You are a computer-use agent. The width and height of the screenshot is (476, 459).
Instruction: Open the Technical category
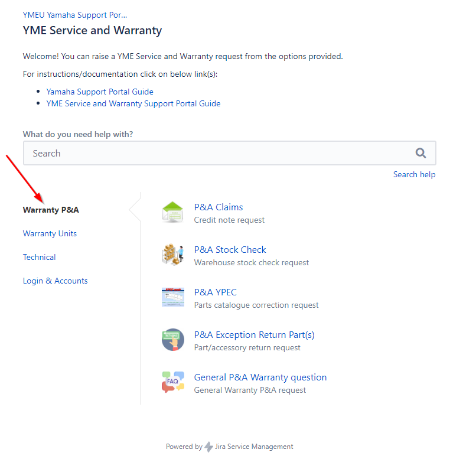40,257
